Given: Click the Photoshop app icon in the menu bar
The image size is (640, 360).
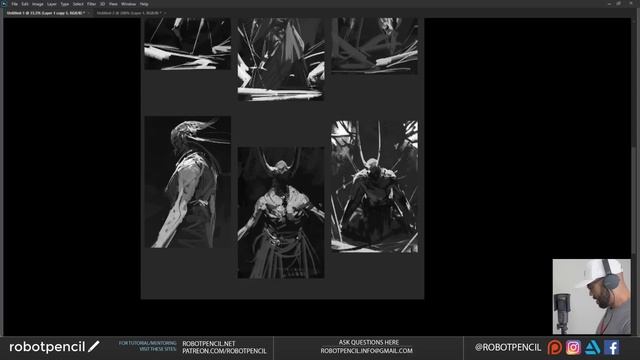Looking at the screenshot, I should click(x=4, y=4).
